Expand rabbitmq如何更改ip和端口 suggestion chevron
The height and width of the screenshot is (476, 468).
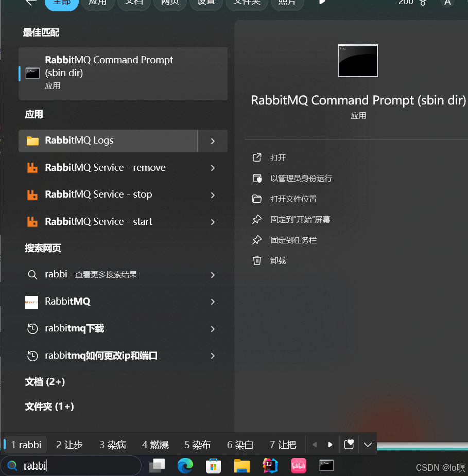(x=213, y=356)
